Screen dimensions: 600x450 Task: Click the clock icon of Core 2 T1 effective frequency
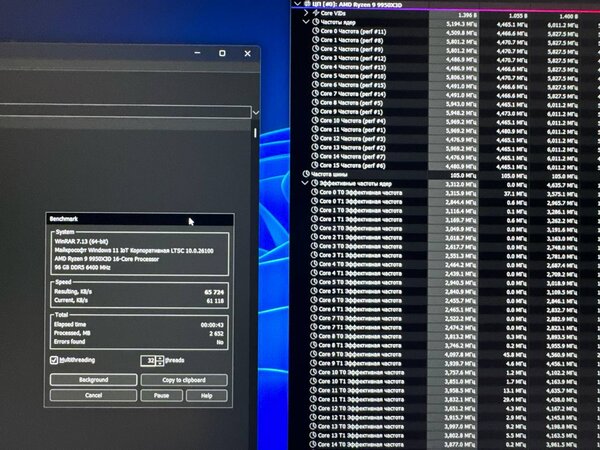tap(314, 237)
